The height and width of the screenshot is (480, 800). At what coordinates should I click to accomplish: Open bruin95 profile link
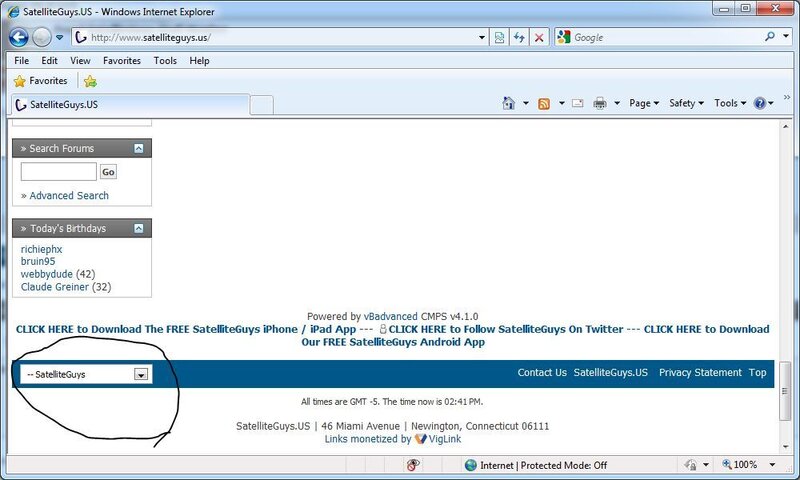38,261
